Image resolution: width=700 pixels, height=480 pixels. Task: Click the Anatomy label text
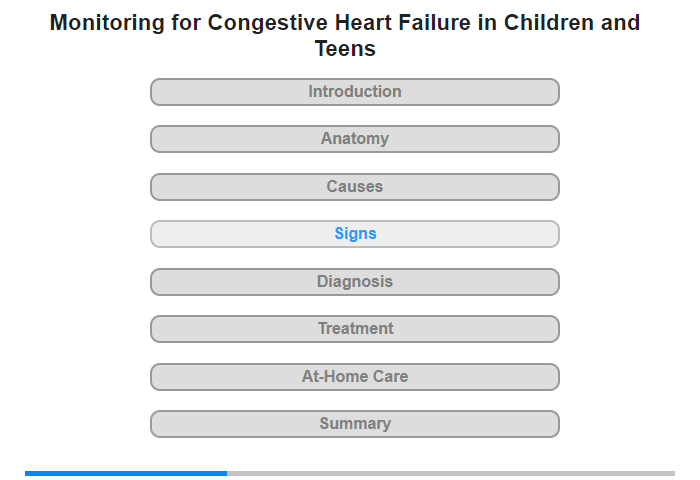pyautogui.click(x=355, y=139)
